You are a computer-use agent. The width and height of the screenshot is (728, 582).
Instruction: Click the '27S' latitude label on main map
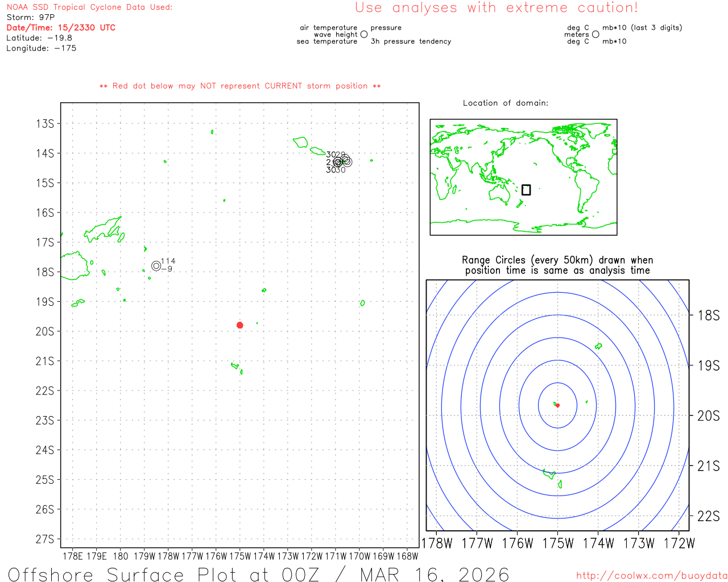point(45,539)
